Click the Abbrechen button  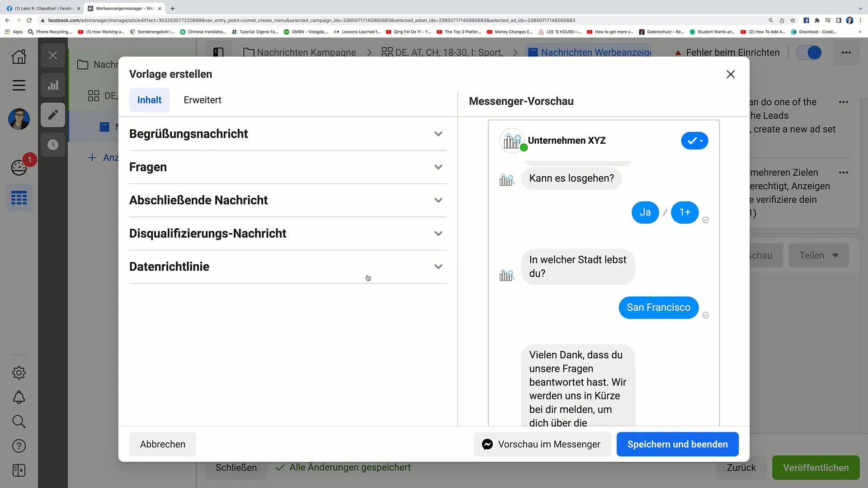tap(163, 444)
